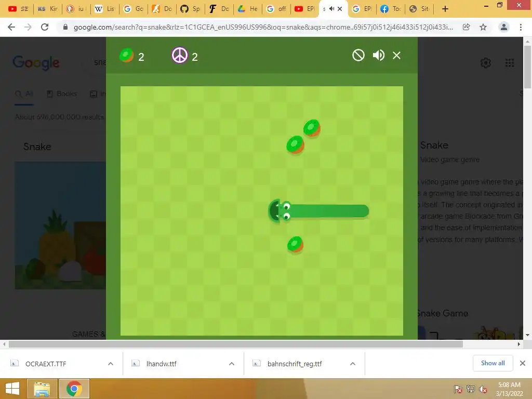The width and height of the screenshot is (532, 399).
Task: Click the horizontal page scrollbar
Action: (x=236, y=344)
